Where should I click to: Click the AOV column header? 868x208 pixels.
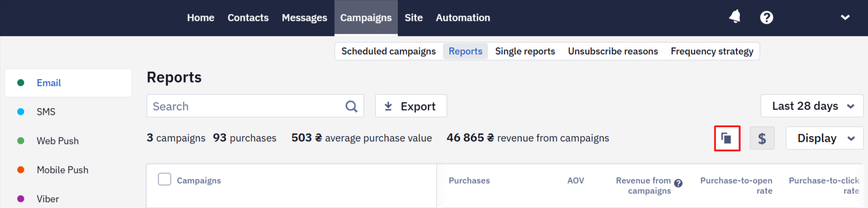coord(575,181)
